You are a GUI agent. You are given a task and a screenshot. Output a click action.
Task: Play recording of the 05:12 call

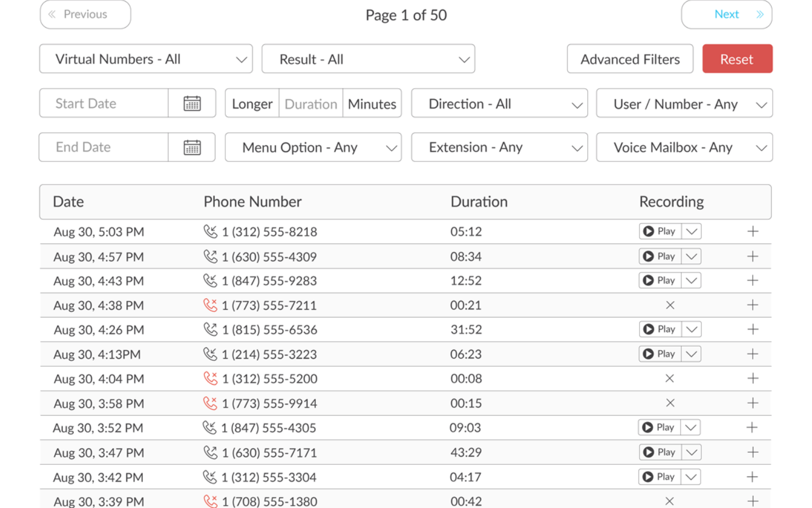660,231
